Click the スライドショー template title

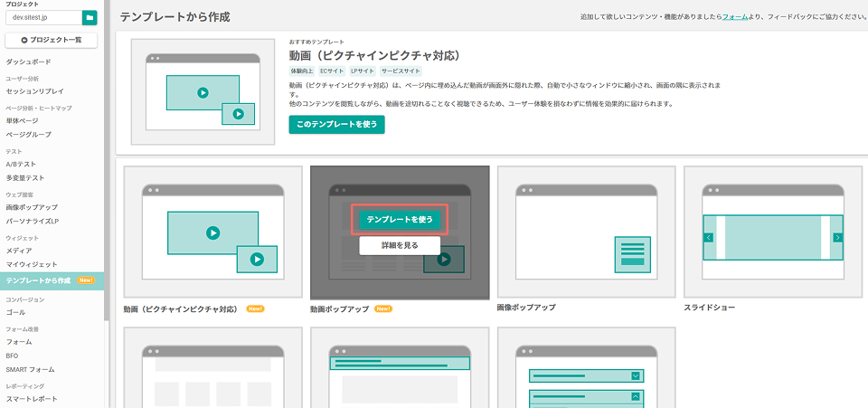[x=710, y=308]
